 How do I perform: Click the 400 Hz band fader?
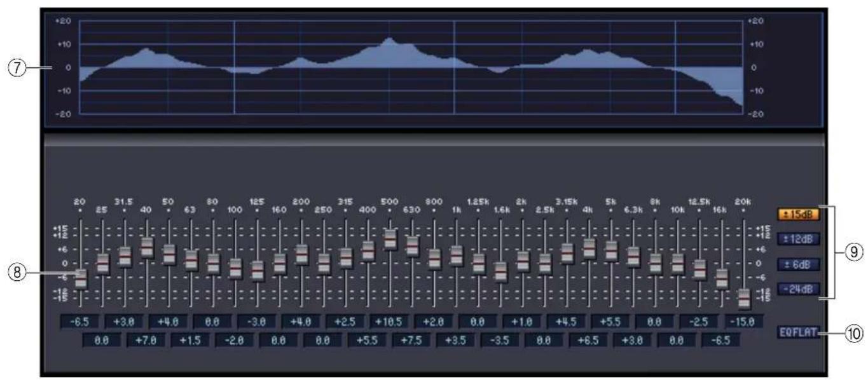(368, 250)
